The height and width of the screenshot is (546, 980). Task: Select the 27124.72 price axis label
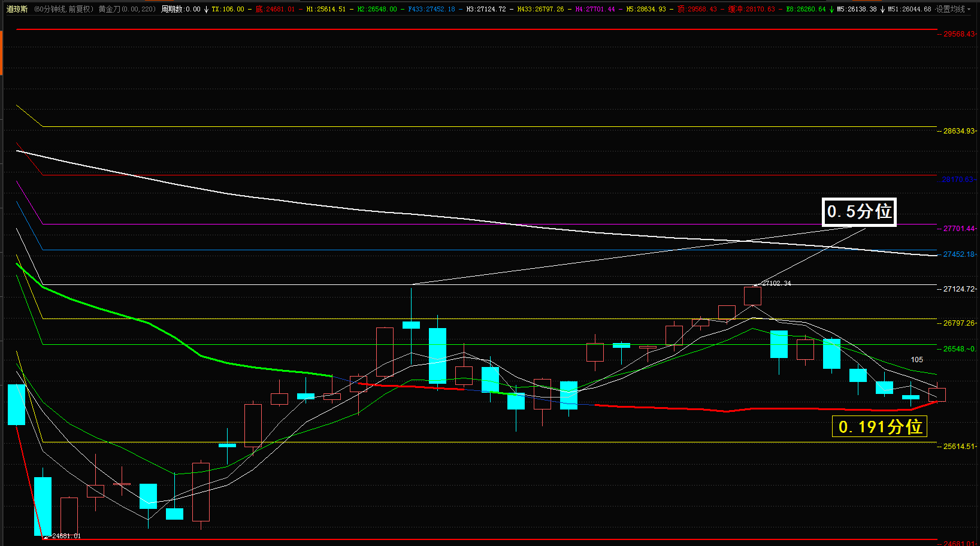958,289
